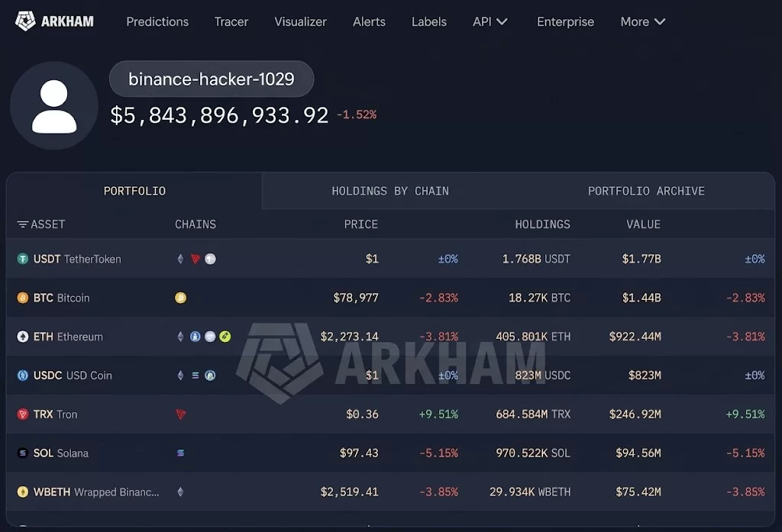
Task: Click the Ethereum chain icon in USDT row
Action: tap(180, 259)
